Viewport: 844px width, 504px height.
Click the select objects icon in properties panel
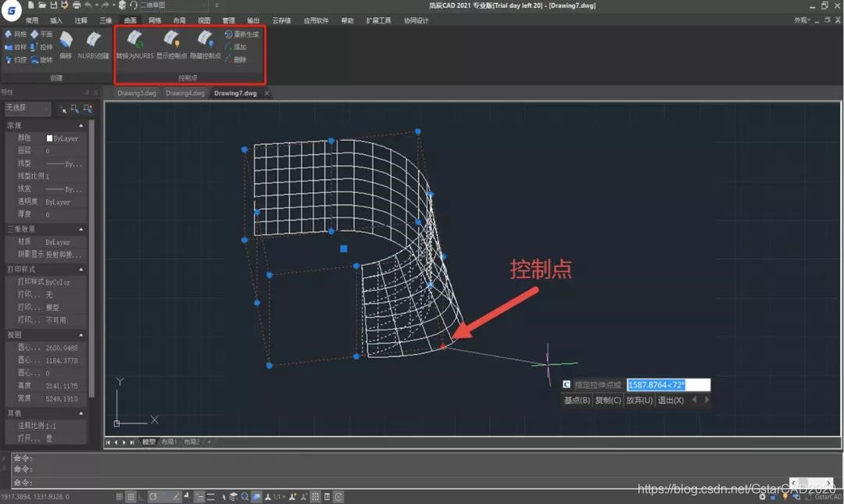pyautogui.click(x=75, y=109)
